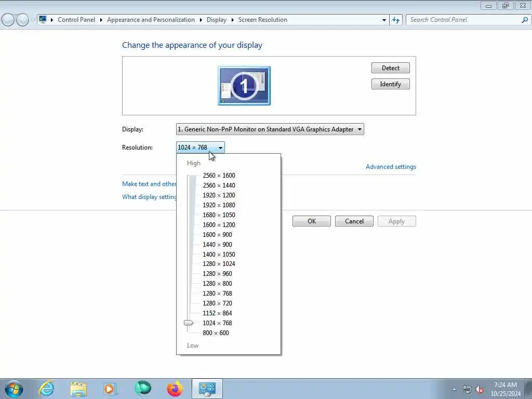Open Advanced settings link
This screenshot has height=399, width=532.
tap(391, 167)
